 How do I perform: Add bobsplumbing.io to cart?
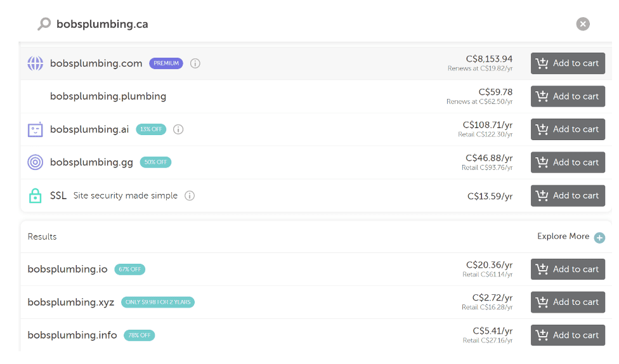568,269
